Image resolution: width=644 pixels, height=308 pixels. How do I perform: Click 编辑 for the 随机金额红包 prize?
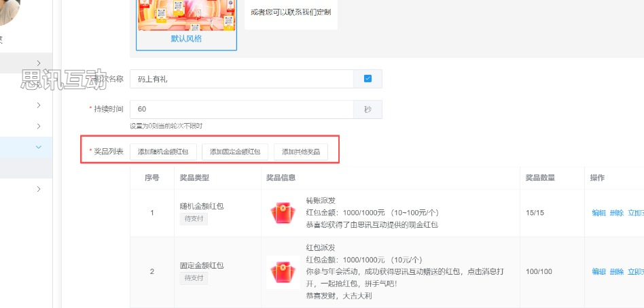pos(598,213)
